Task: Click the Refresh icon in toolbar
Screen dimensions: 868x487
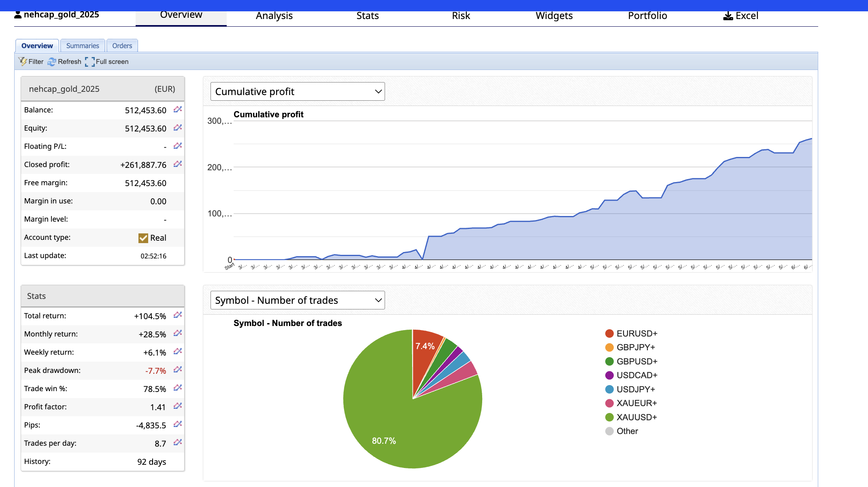Action: 52,61
